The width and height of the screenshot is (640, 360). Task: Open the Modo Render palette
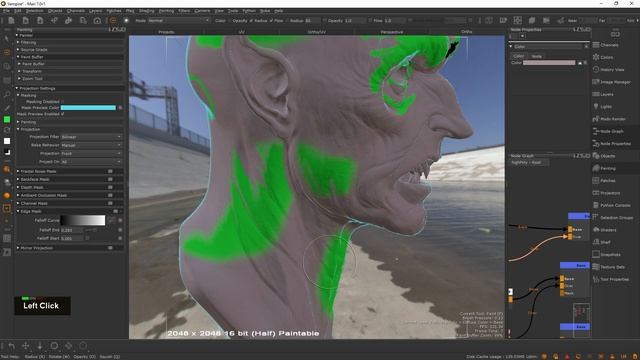pyautogui.click(x=609, y=119)
